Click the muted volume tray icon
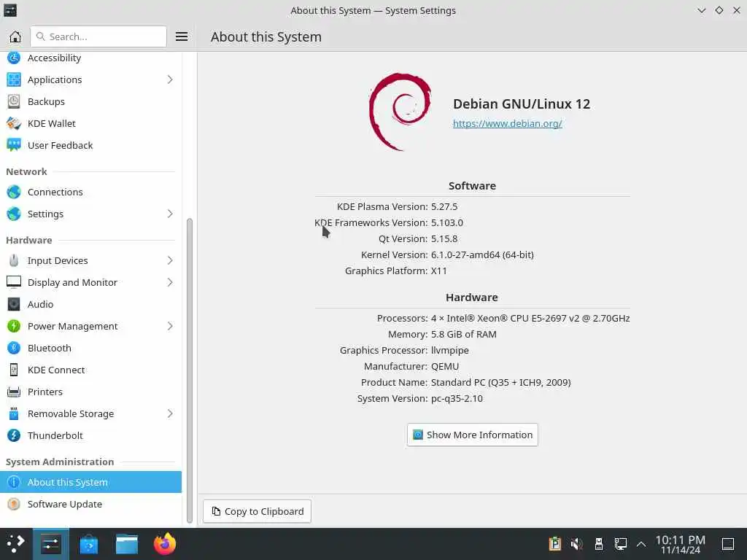The width and height of the screenshot is (747, 560). click(x=576, y=544)
